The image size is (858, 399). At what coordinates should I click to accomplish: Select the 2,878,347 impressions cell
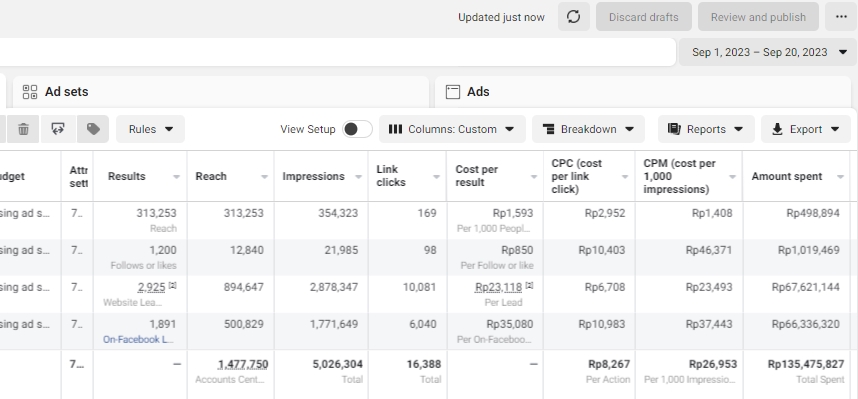(321, 294)
